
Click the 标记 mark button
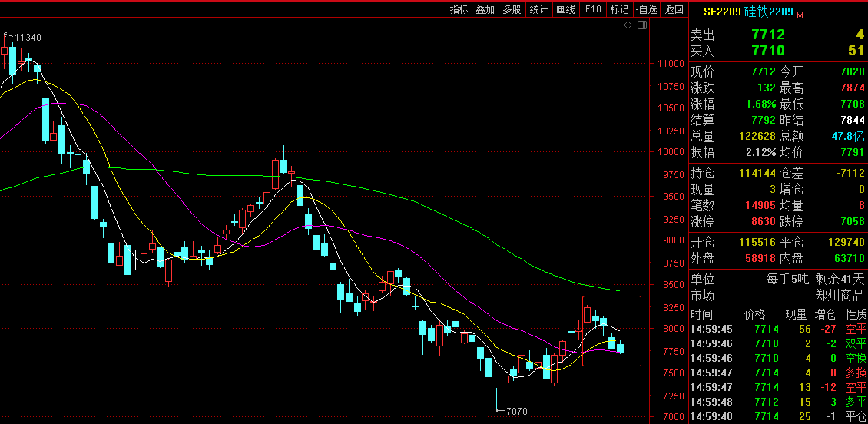point(618,9)
